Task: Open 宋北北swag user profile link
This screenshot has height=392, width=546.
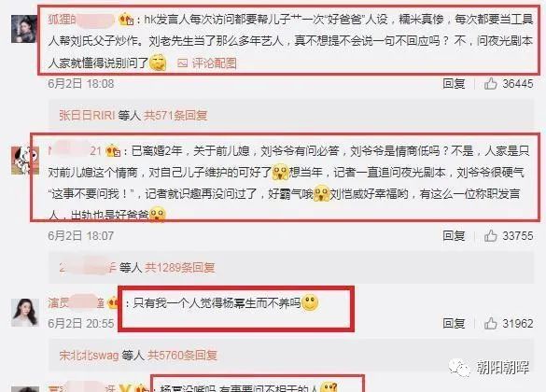Action: point(90,355)
